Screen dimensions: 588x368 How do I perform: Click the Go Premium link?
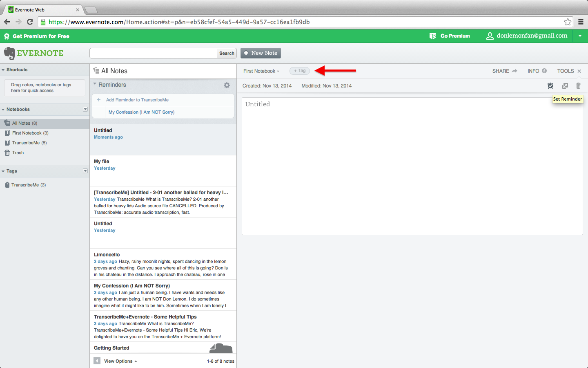pos(455,36)
